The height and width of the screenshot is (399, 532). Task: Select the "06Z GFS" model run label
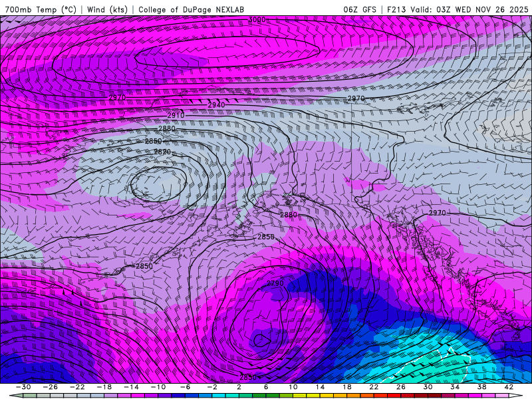(360, 9)
